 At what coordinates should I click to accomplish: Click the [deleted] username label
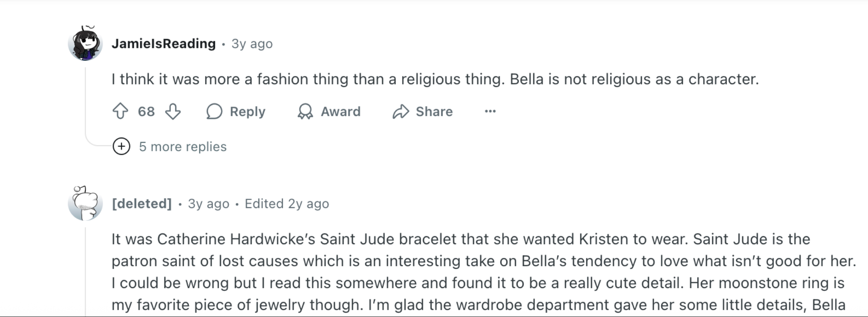[142, 204]
